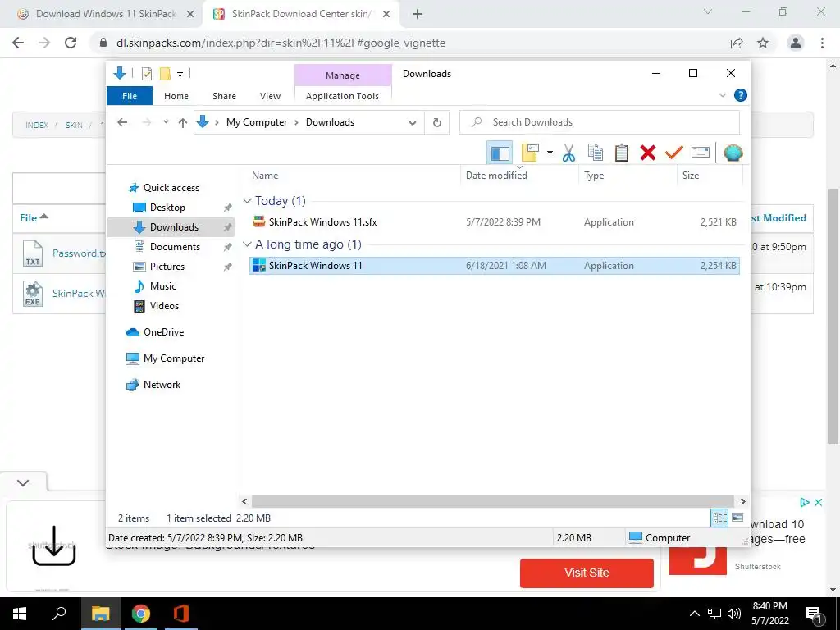Switch to large icons view in status bar
The image size is (840, 630).
tap(737, 518)
